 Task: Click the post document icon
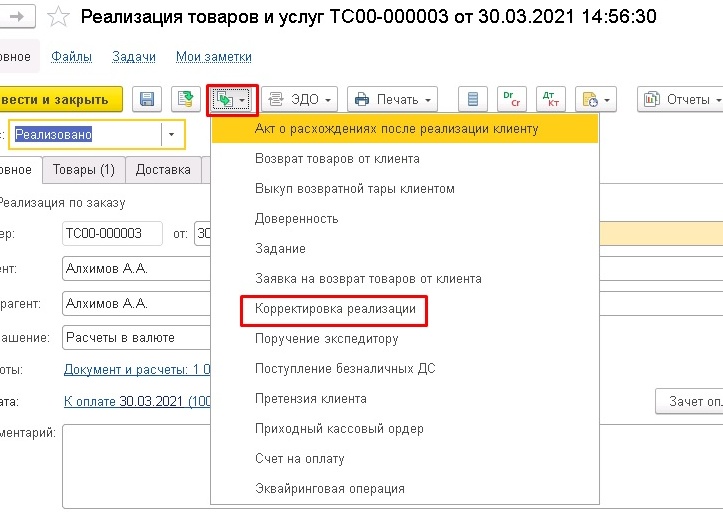[x=186, y=99]
